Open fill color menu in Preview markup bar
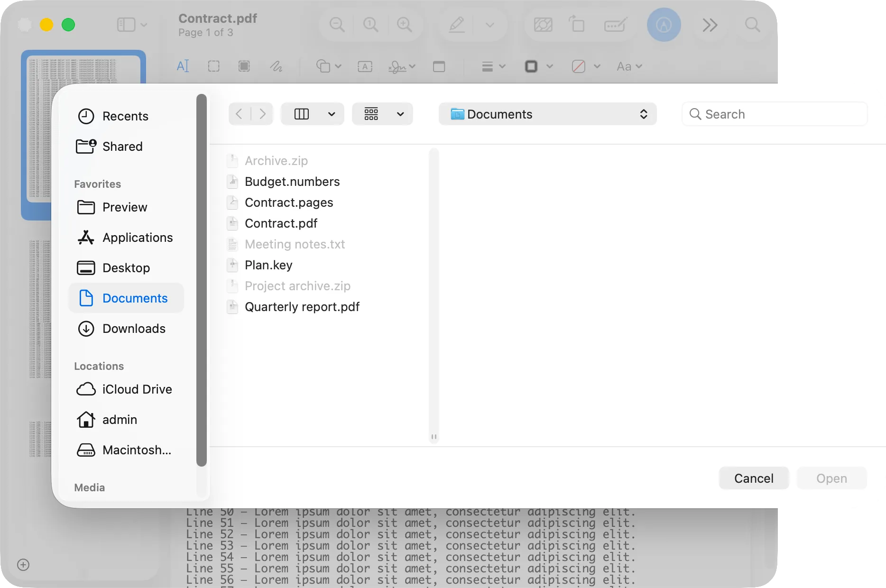This screenshot has width=886, height=588. pos(586,66)
